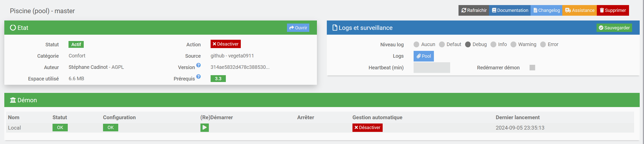The height and width of the screenshot is (144, 644).
Task: Save the log settings with Sauvegarder
Action: (614, 28)
